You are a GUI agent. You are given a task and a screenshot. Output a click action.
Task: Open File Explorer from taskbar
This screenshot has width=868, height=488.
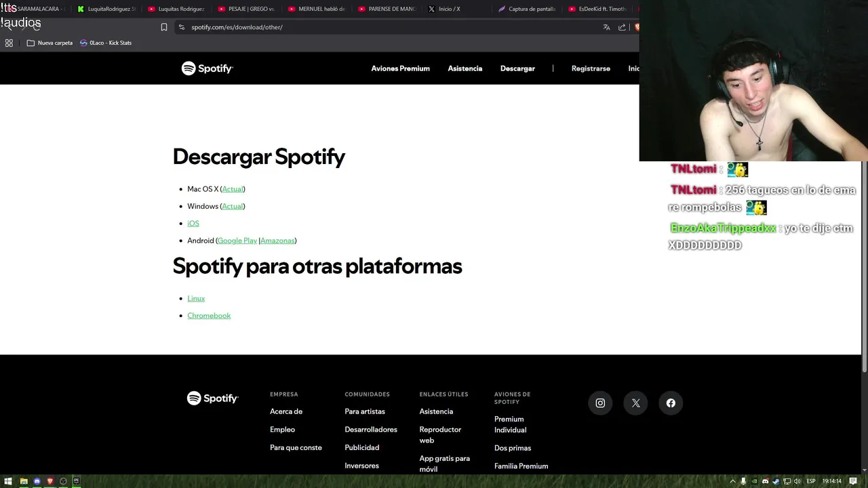tap(24, 481)
